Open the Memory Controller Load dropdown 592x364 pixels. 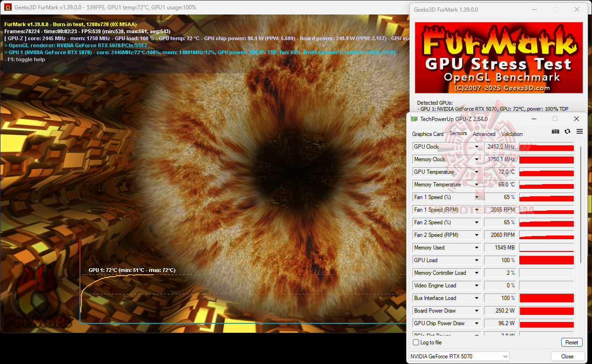point(476,273)
